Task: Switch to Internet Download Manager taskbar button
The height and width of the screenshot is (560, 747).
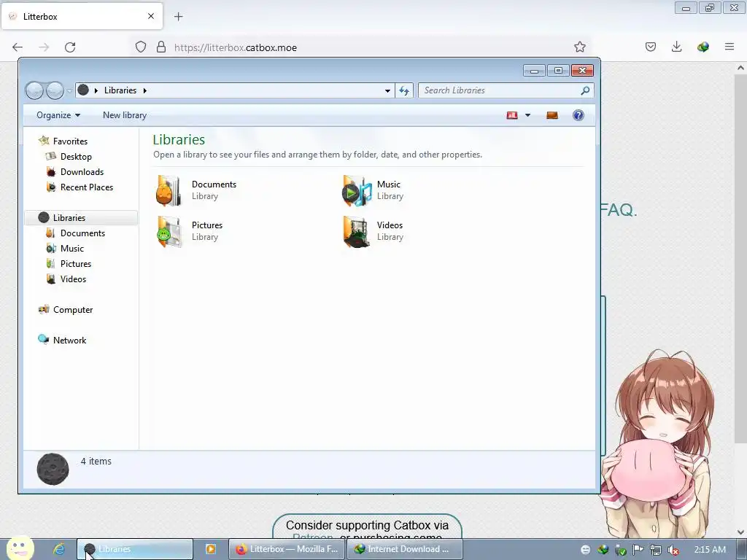Action: (405, 549)
